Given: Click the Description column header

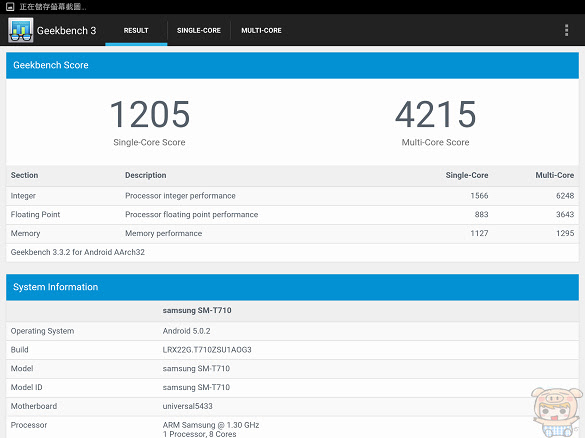Looking at the screenshot, I should pos(146,175).
